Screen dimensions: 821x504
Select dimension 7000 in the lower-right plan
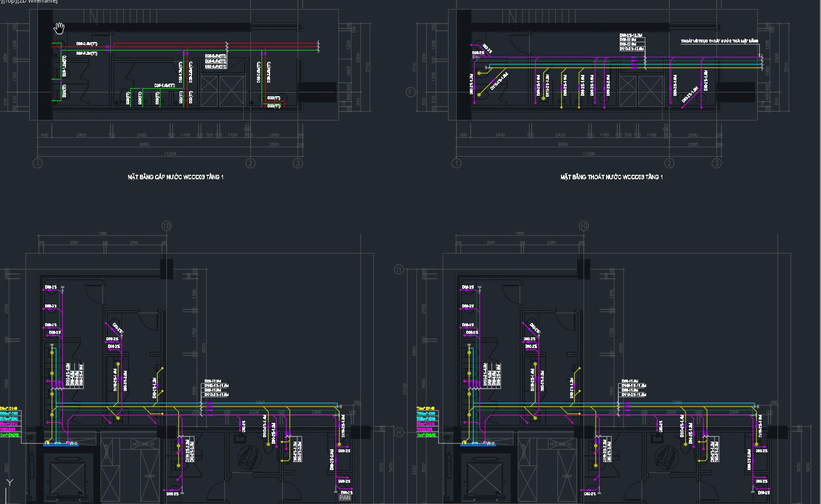pos(677,402)
